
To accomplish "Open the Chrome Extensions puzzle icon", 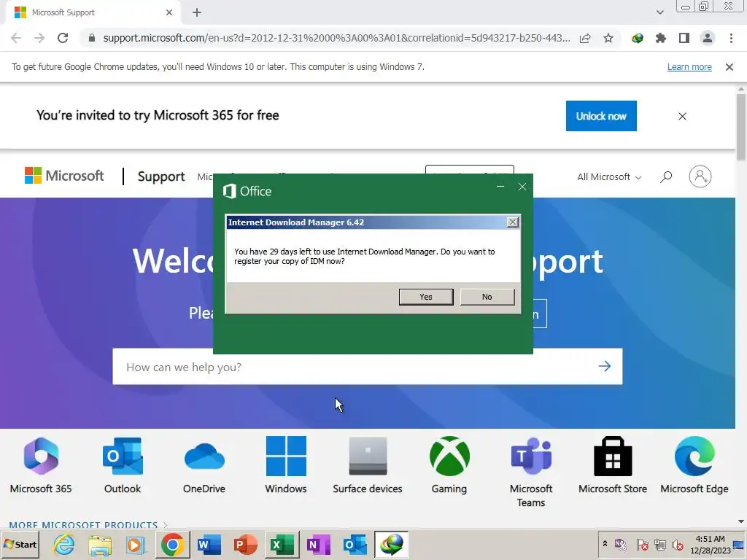I will pyautogui.click(x=661, y=38).
